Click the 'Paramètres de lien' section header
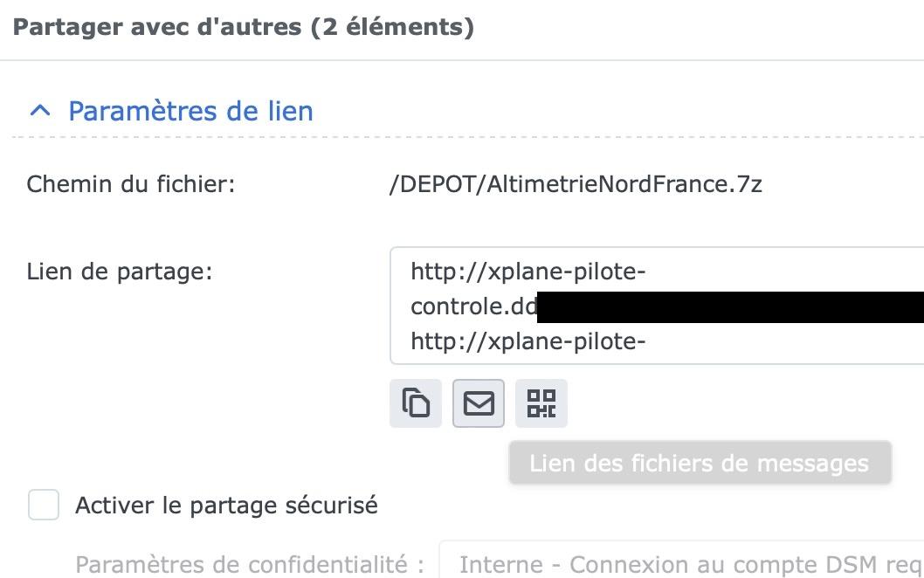Image resolution: width=924 pixels, height=578 pixels. click(190, 111)
